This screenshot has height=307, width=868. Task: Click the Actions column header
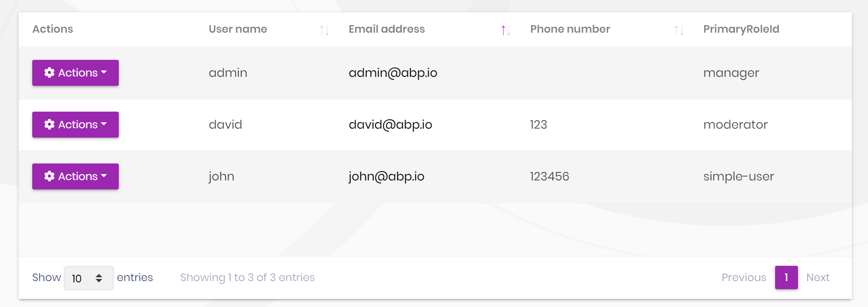pos(53,29)
